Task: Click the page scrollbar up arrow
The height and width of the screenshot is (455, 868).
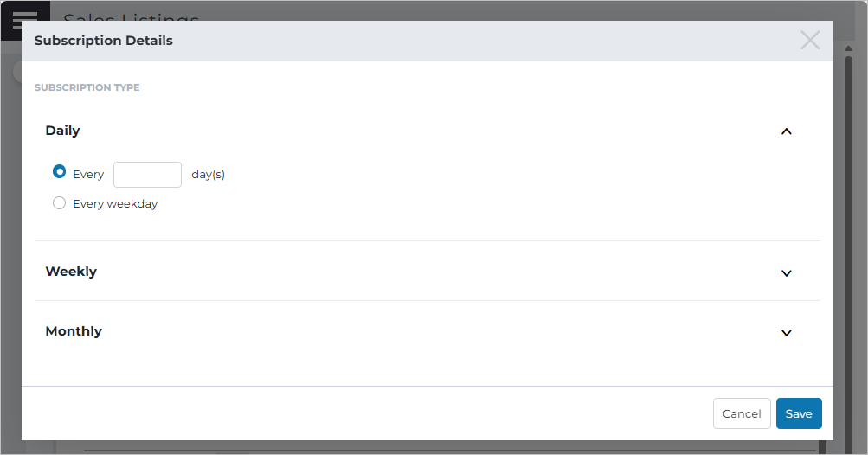Action: (x=848, y=48)
